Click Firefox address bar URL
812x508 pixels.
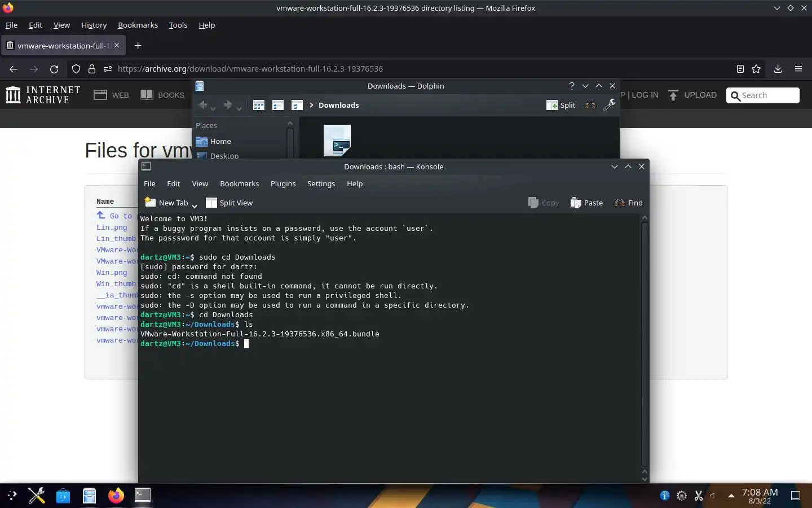tap(250, 69)
